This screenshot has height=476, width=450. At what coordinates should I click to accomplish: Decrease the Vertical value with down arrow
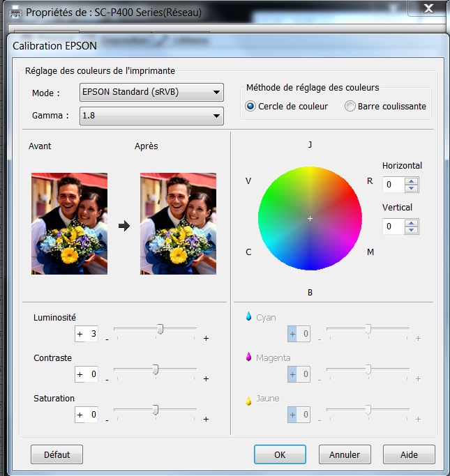(x=412, y=230)
